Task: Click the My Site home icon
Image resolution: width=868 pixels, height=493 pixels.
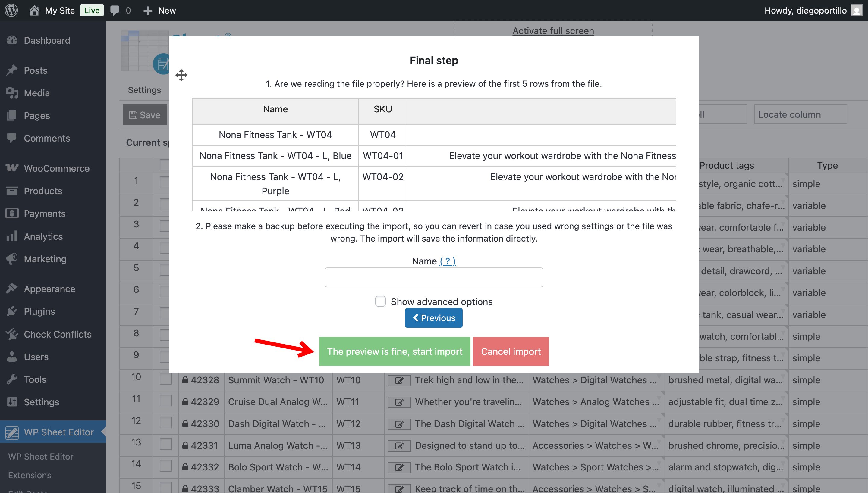Action: pyautogui.click(x=34, y=10)
